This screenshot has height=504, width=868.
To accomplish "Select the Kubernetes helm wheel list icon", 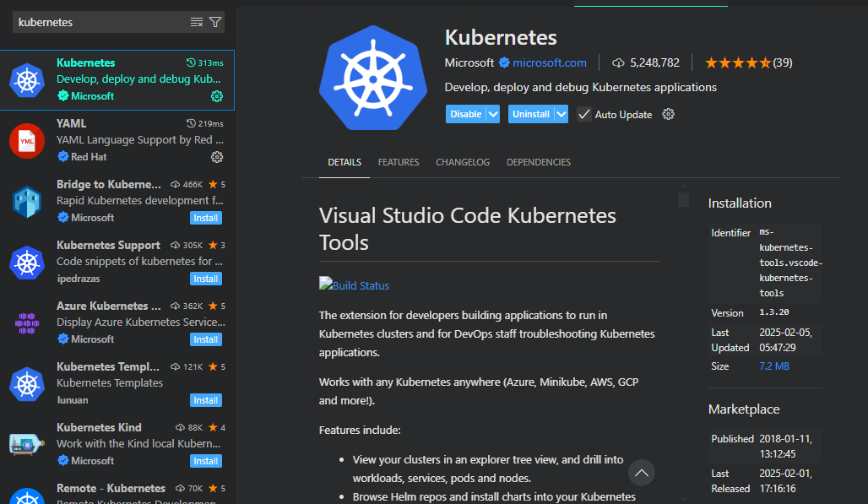I will coord(26,80).
